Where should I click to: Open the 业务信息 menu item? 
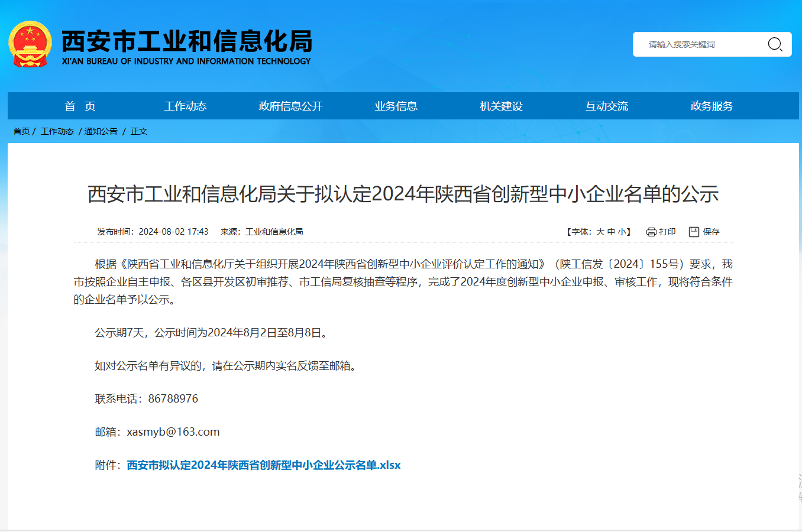tap(396, 106)
